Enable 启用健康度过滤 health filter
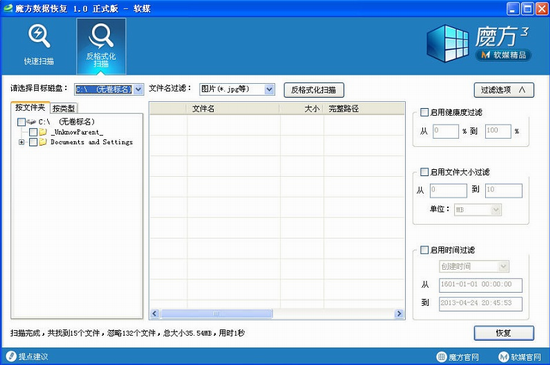 coord(424,112)
